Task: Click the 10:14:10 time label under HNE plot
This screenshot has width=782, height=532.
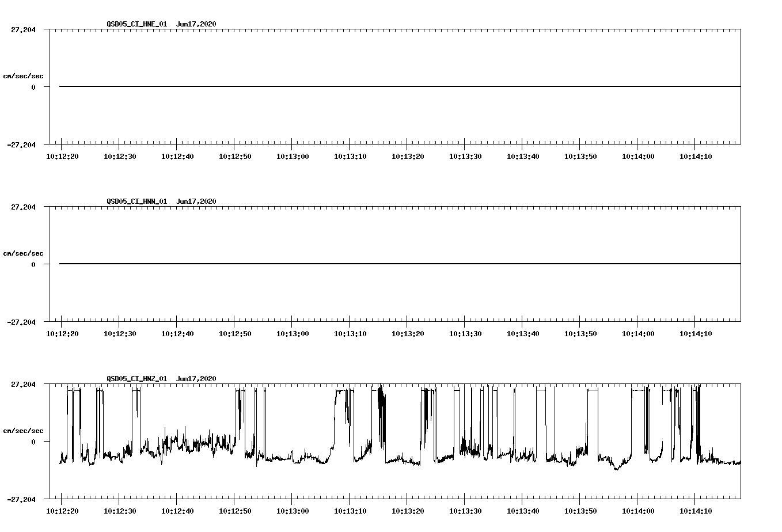Action: [x=696, y=157]
